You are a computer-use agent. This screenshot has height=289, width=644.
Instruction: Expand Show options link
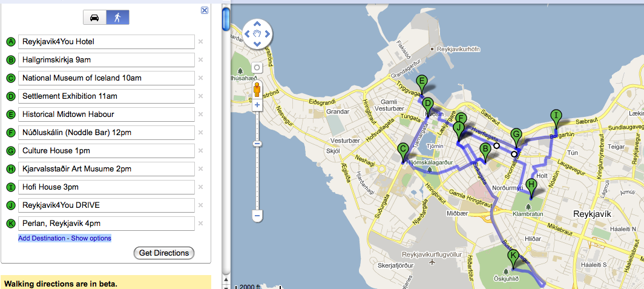tap(91, 238)
